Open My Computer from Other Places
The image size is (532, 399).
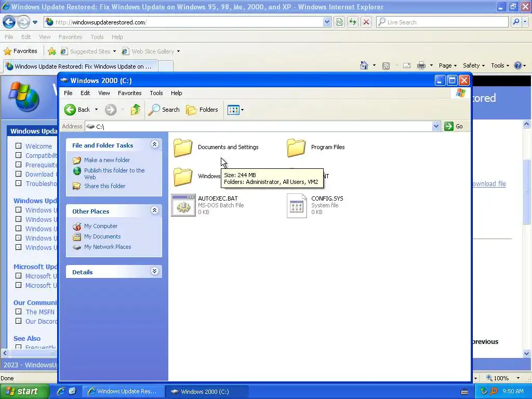(x=101, y=226)
